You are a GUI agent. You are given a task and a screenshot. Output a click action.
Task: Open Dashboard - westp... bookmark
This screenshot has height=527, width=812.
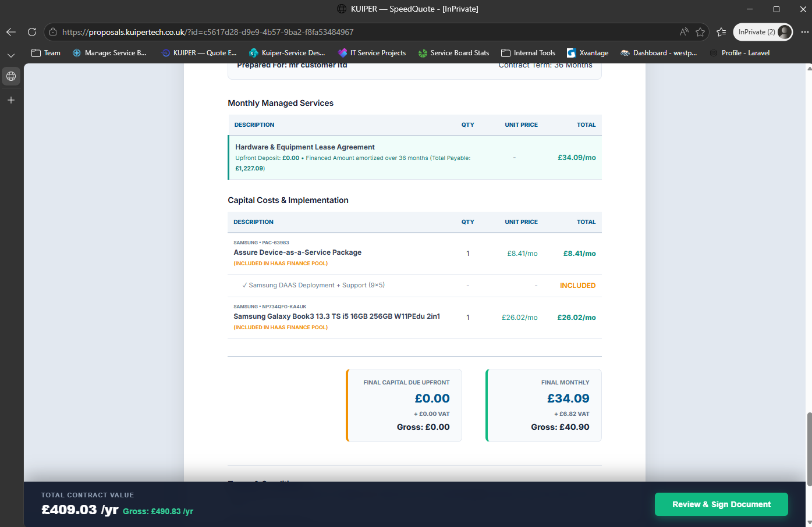click(x=659, y=53)
